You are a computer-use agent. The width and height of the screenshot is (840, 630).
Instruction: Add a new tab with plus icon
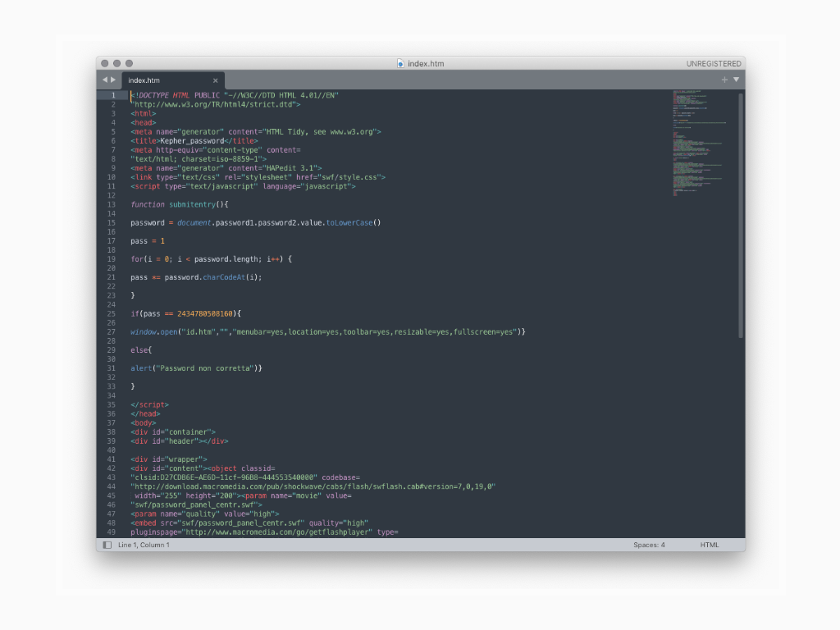(724, 80)
